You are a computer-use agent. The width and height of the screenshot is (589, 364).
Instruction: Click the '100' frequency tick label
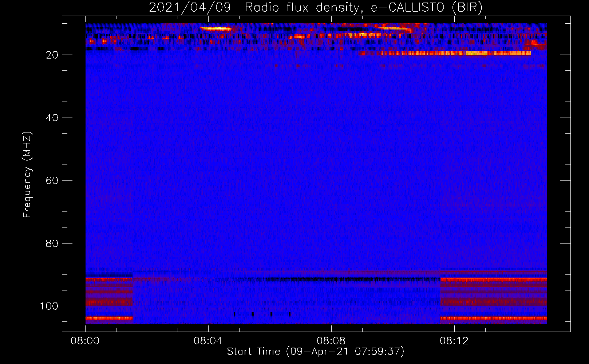[x=49, y=306]
